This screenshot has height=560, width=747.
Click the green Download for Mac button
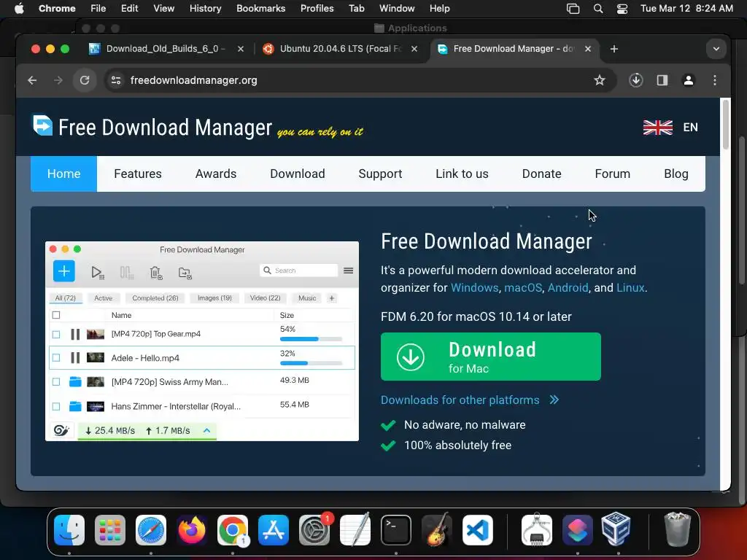[x=491, y=357]
